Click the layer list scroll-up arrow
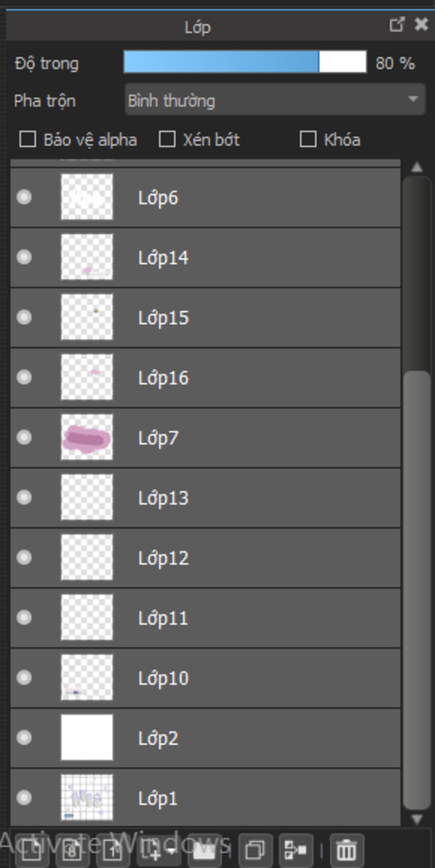The width and height of the screenshot is (435, 868). click(417, 167)
